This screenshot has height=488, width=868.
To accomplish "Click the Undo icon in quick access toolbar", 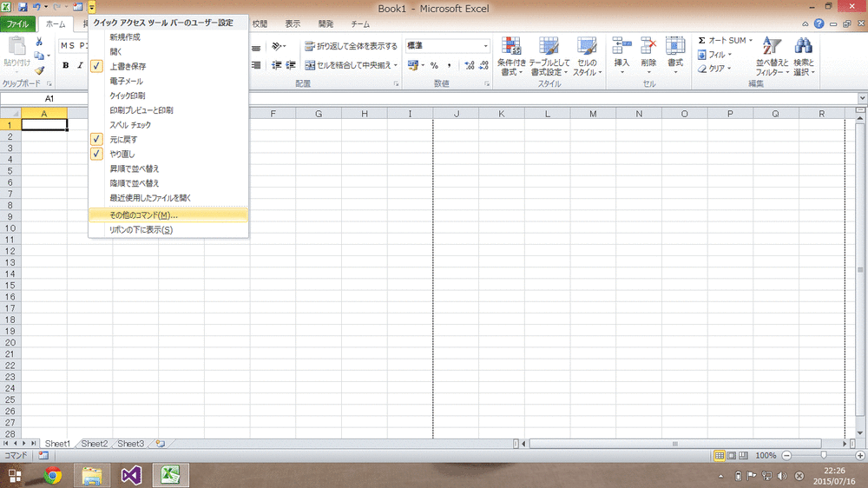I will coord(36,7).
